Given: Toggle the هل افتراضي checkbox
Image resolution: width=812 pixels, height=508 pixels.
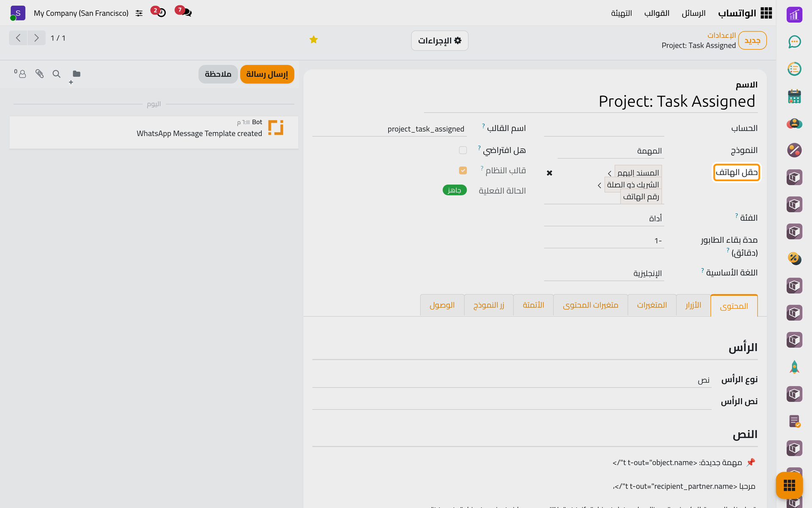Looking at the screenshot, I should (x=463, y=150).
